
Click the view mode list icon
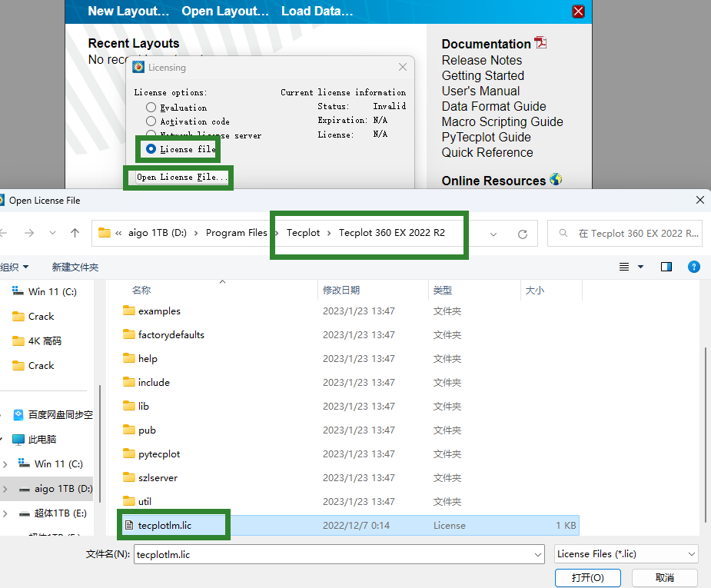624,267
